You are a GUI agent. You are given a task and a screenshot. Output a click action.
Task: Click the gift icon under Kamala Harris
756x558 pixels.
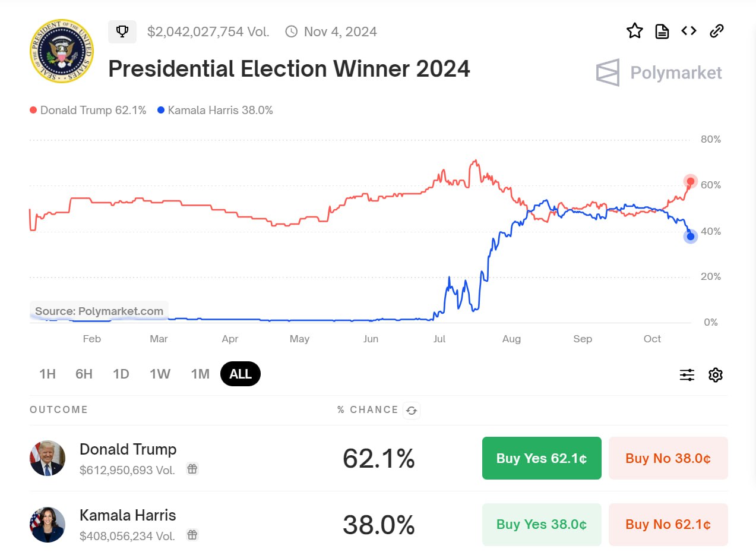click(192, 535)
